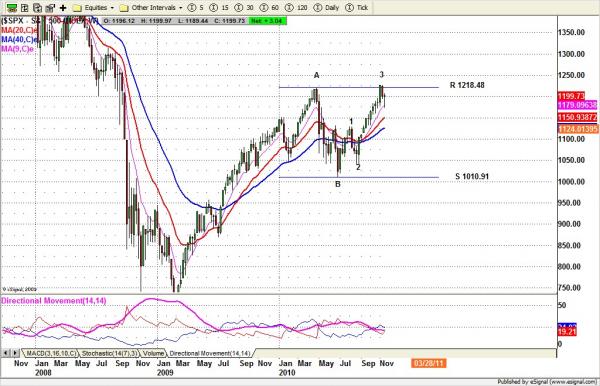The image size is (600, 386).
Task: Click the right tab scroll arrow
Action: click(15, 353)
